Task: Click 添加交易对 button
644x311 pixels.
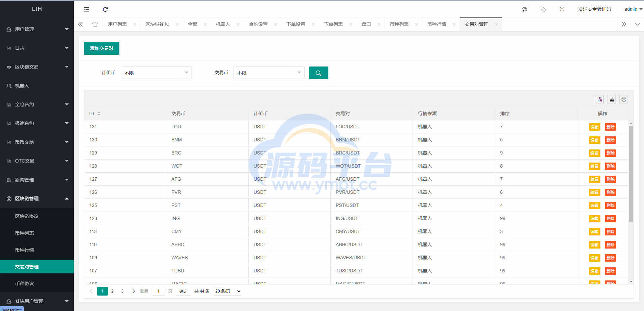Action: (102, 48)
